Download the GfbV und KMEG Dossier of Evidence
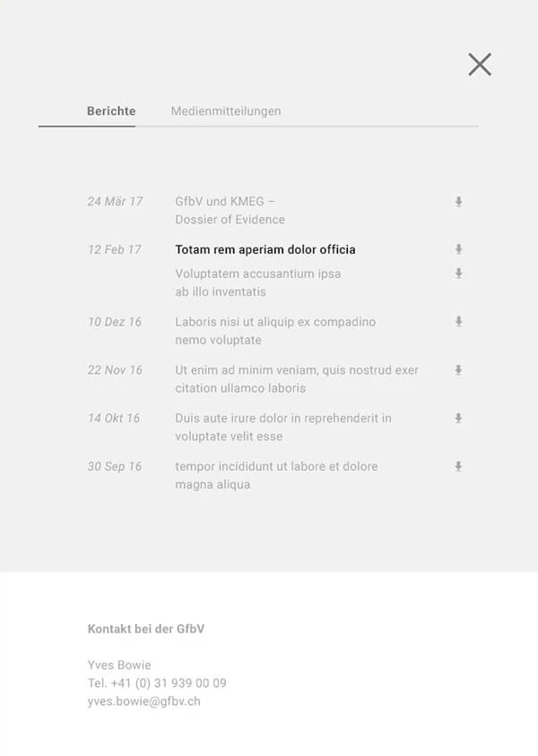Viewport: 538px width, 756px height. click(458, 202)
